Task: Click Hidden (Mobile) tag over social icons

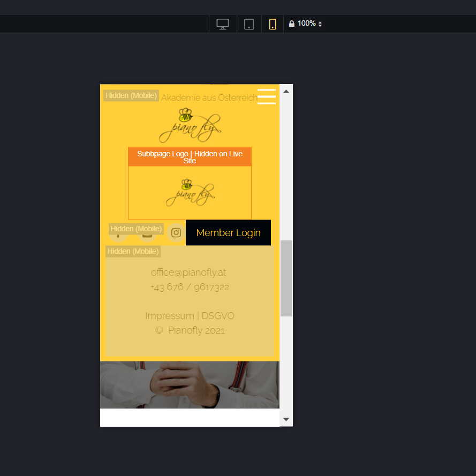Action: pyautogui.click(x=136, y=229)
